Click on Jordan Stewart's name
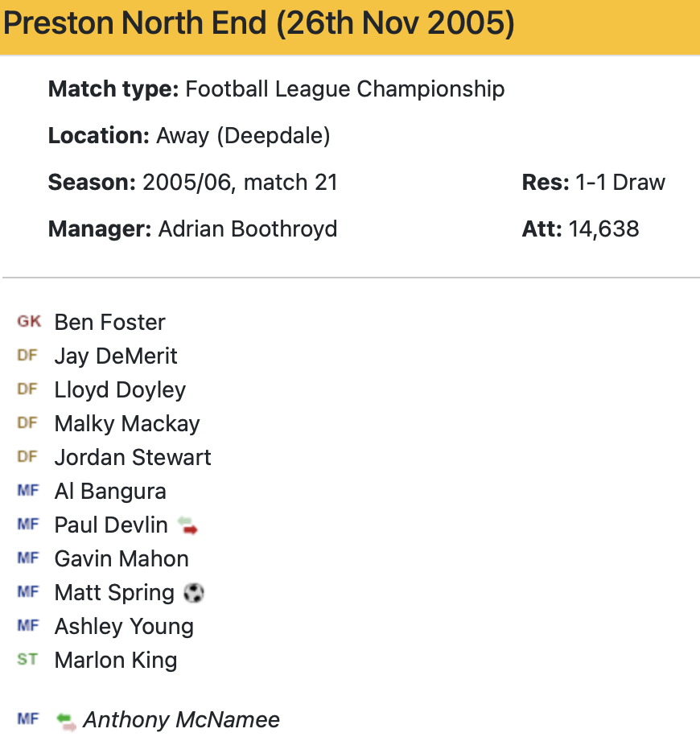The height and width of the screenshot is (737, 700). (x=133, y=457)
